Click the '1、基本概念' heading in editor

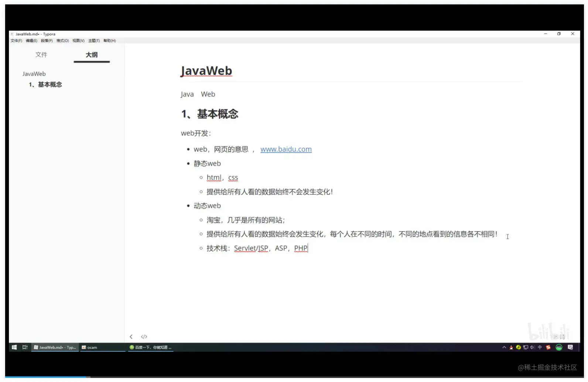point(210,114)
